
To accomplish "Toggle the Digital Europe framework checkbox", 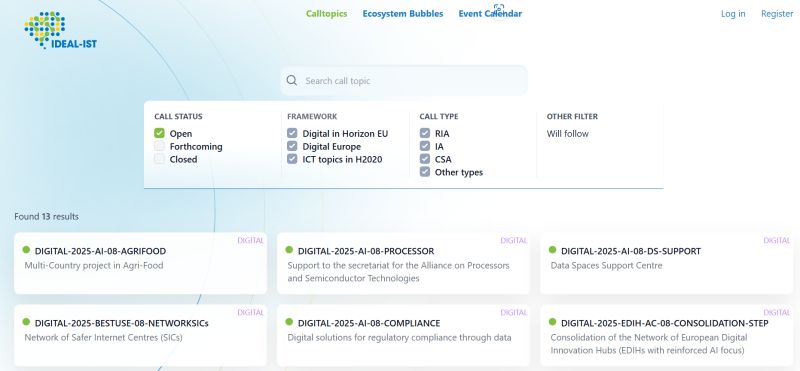I will click(x=292, y=146).
